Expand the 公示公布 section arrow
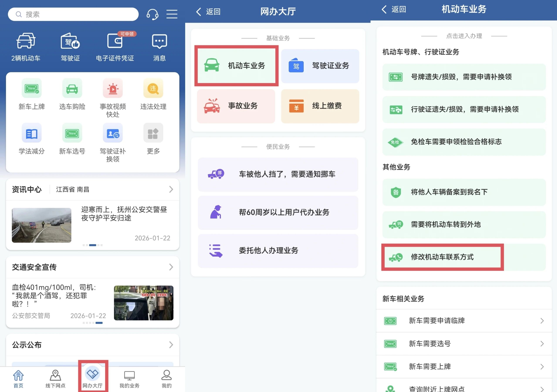 point(171,345)
